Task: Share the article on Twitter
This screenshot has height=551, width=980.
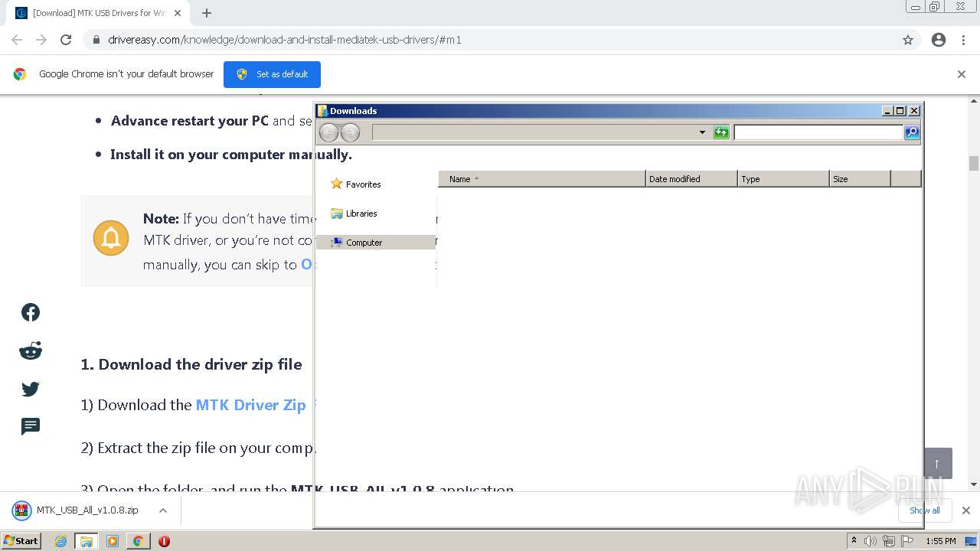Action: pos(31,389)
